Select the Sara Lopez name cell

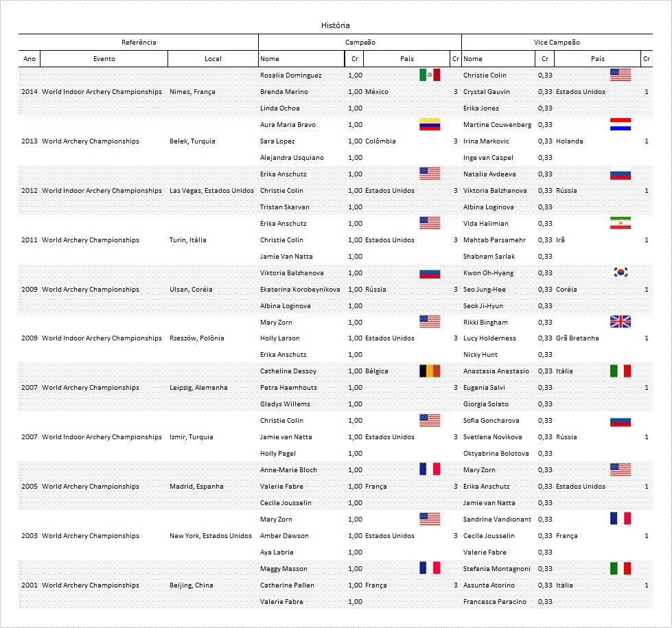click(x=277, y=141)
